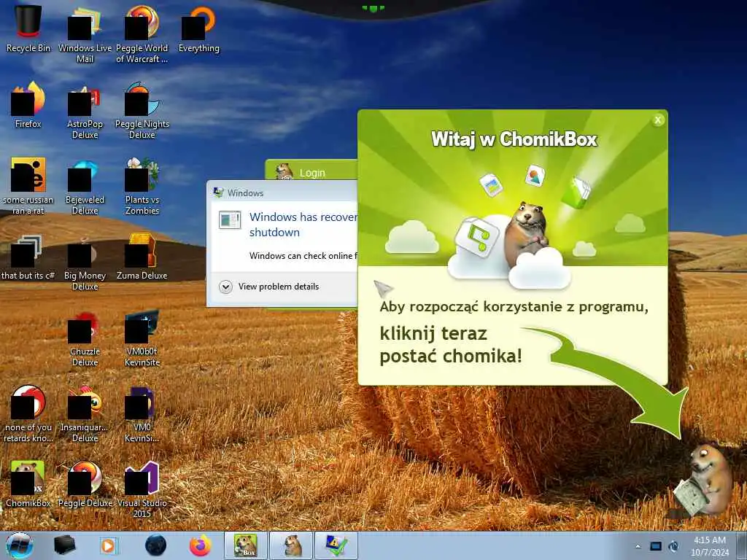Click the ChomikBox hamster character on desktop
Screen dimensions: 747x560
[x=704, y=480]
